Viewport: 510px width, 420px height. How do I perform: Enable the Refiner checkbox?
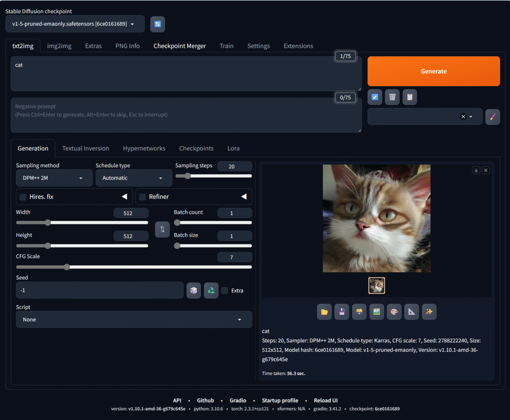pyautogui.click(x=142, y=197)
